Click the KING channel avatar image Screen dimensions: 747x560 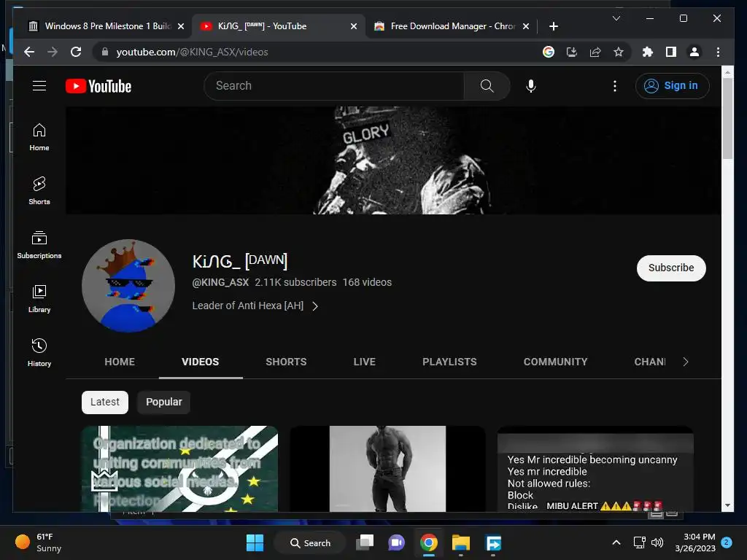(x=128, y=286)
